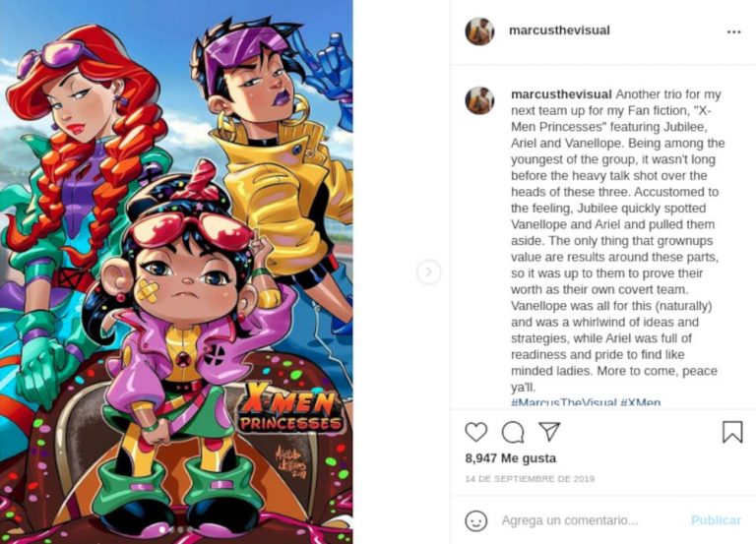
Task: Save post with the bookmark icon
Action: coord(732,432)
